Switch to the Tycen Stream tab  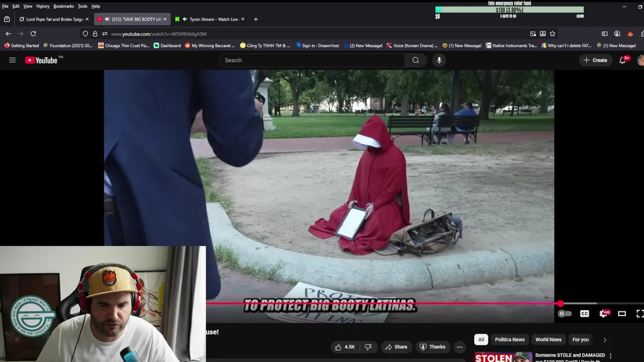point(209,19)
